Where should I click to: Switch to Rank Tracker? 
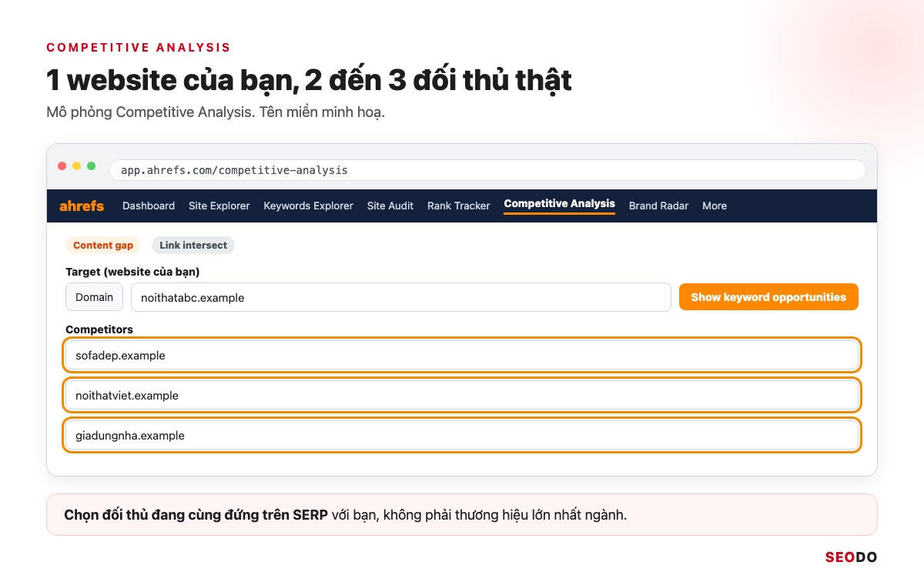(459, 206)
